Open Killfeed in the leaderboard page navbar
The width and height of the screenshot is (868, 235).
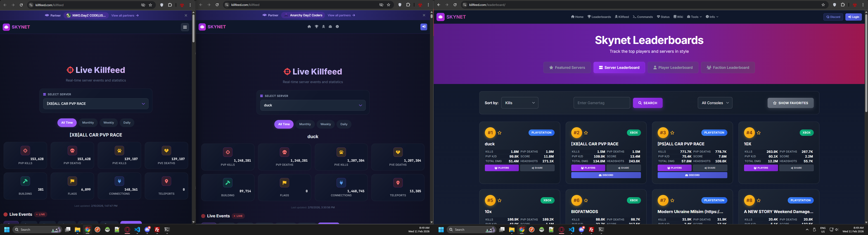[x=622, y=17]
